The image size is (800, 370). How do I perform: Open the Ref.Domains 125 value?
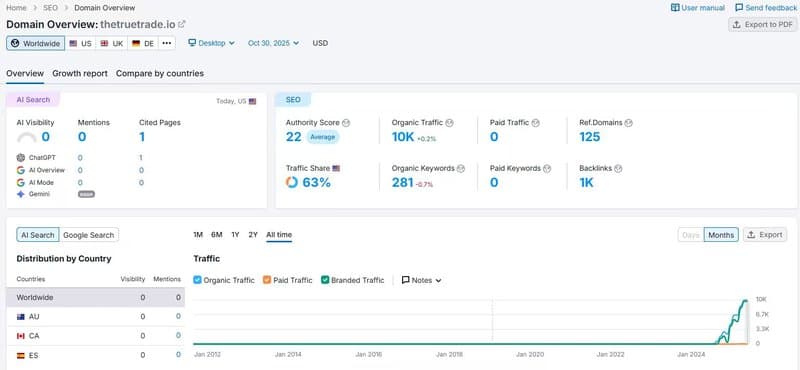pyautogui.click(x=590, y=137)
